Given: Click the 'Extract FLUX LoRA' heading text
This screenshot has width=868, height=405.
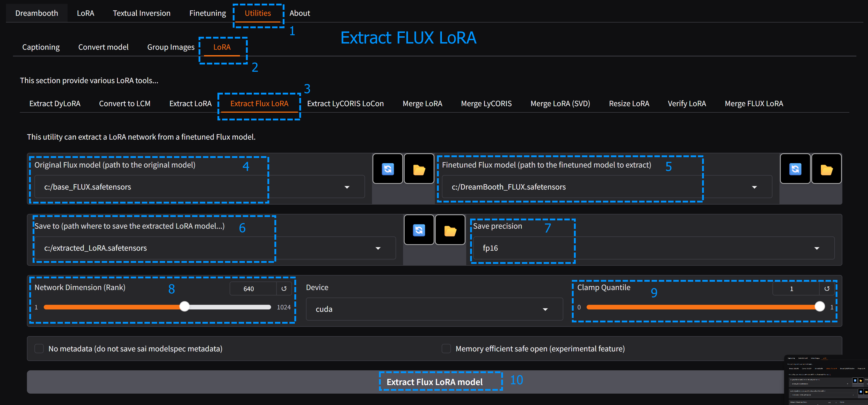Looking at the screenshot, I should (409, 38).
